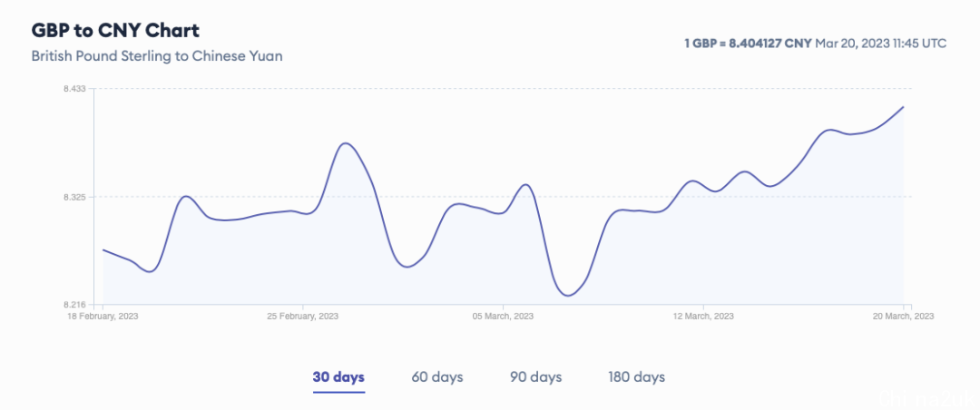Click the lowest trough on the chart line
Viewport: 980px width, 410px height.
[567, 295]
